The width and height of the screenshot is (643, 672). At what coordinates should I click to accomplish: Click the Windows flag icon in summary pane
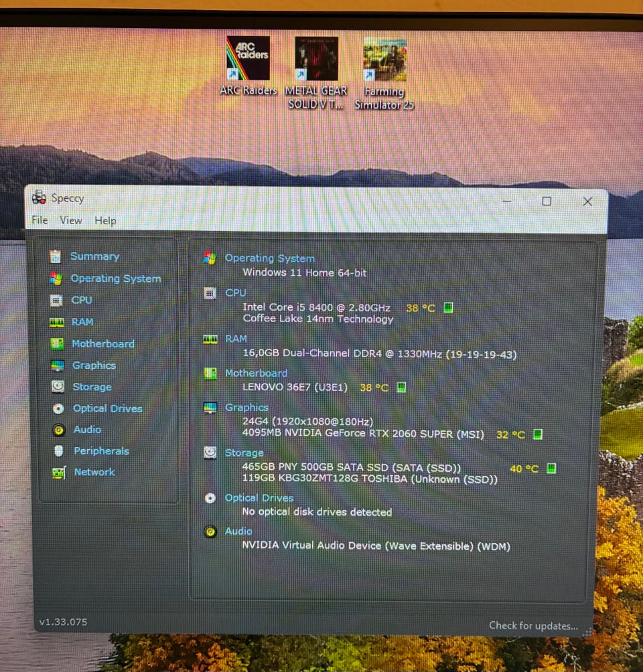tap(210, 258)
